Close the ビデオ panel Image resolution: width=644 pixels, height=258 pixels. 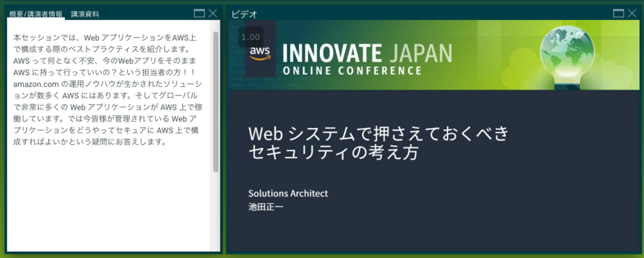(x=632, y=13)
